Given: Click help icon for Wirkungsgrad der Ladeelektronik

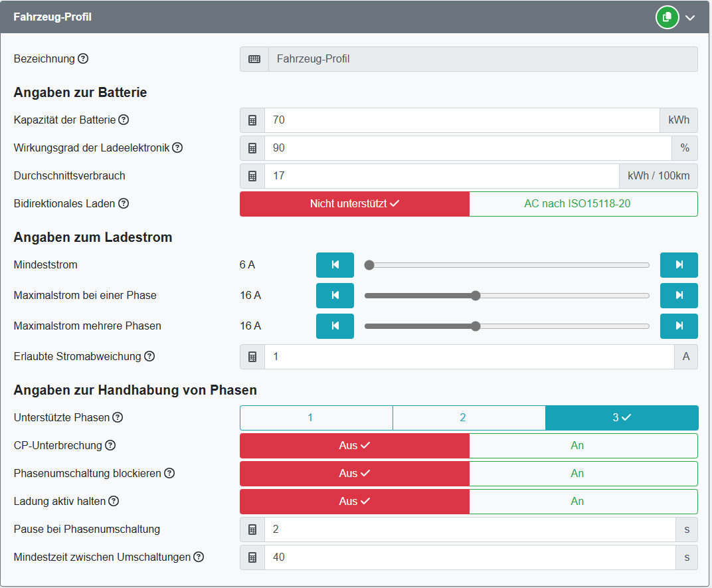Looking at the screenshot, I should tap(177, 147).
